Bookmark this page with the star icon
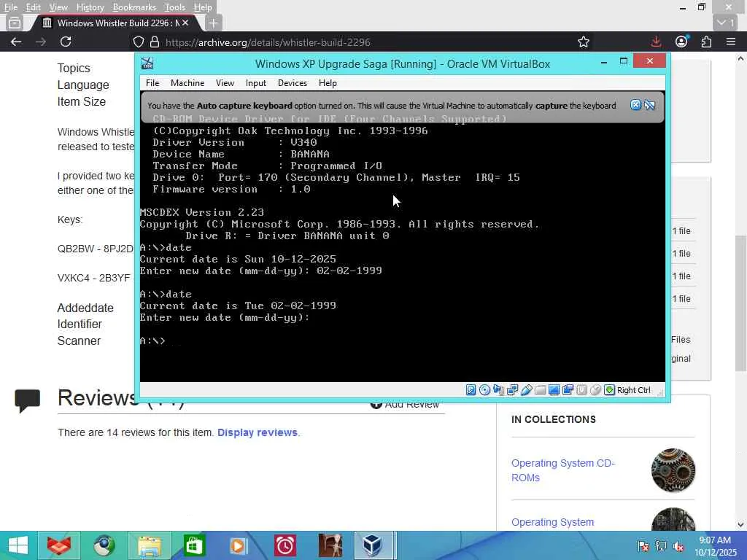 (x=584, y=42)
